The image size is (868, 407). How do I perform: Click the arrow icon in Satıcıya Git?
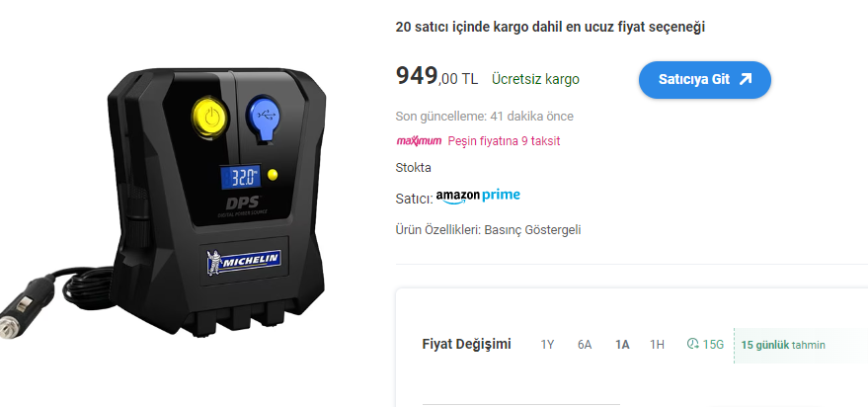click(x=746, y=79)
